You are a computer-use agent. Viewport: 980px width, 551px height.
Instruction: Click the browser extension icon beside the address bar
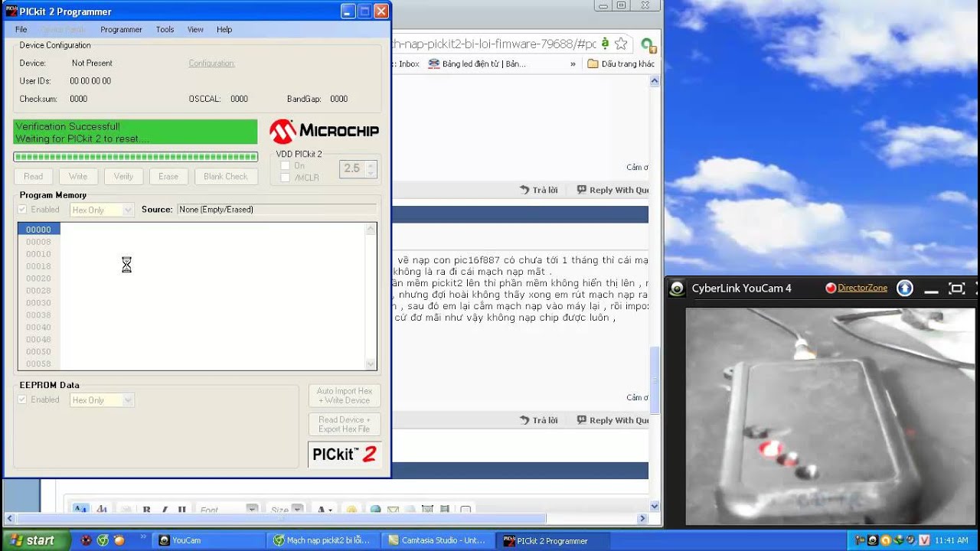coord(648,44)
